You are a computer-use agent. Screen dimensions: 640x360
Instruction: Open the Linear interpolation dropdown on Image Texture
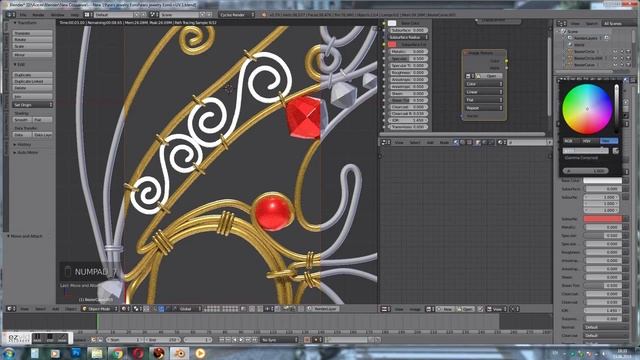click(484, 92)
